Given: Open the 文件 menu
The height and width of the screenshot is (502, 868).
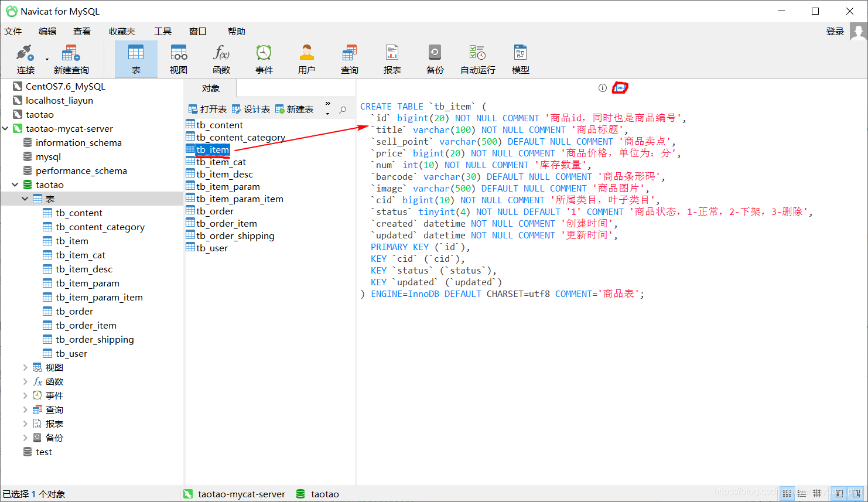Looking at the screenshot, I should 13,31.
